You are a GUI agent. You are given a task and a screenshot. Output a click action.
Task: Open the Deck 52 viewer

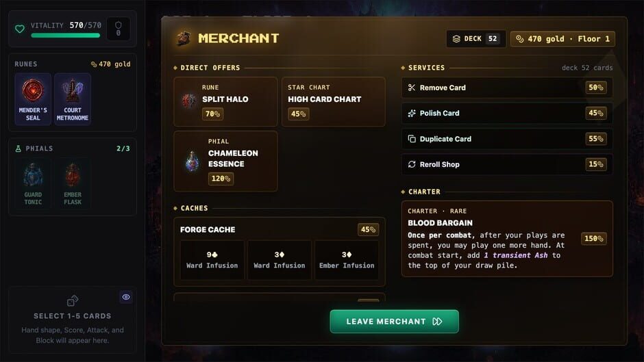[x=475, y=39]
